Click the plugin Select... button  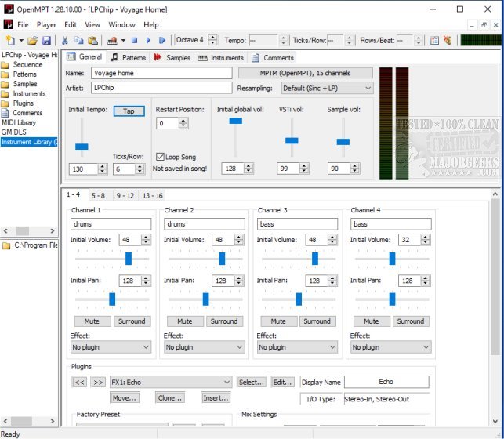pyautogui.click(x=251, y=382)
